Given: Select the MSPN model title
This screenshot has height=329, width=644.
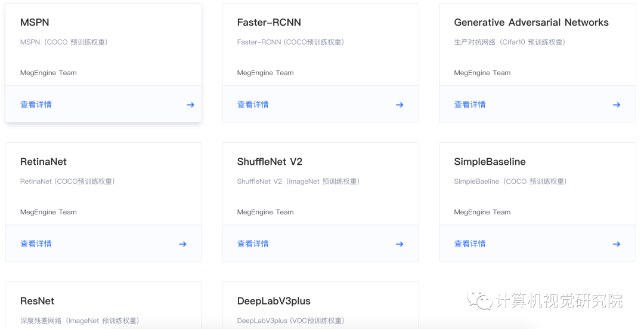Looking at the screenshot, I should pos(35,23).
